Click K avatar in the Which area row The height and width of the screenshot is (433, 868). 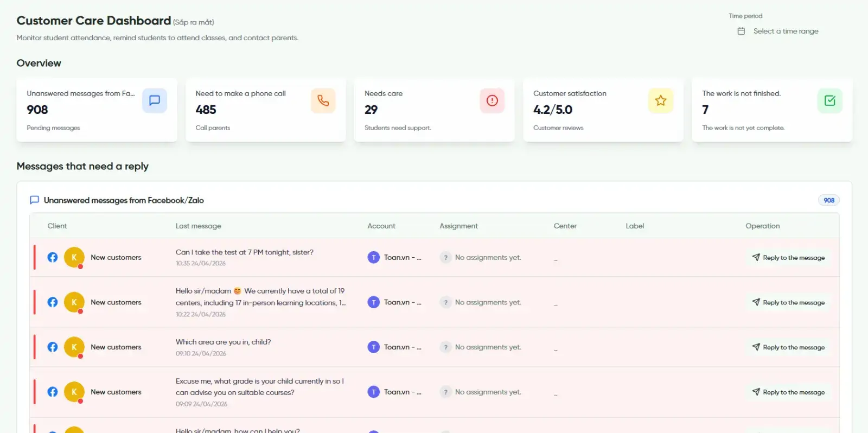coord(74,347)
